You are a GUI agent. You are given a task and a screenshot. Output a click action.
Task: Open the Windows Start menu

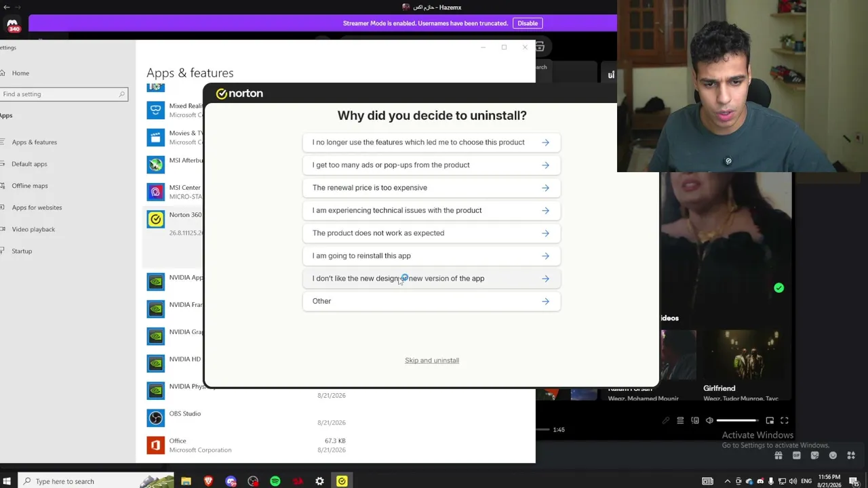click(8, 481)
